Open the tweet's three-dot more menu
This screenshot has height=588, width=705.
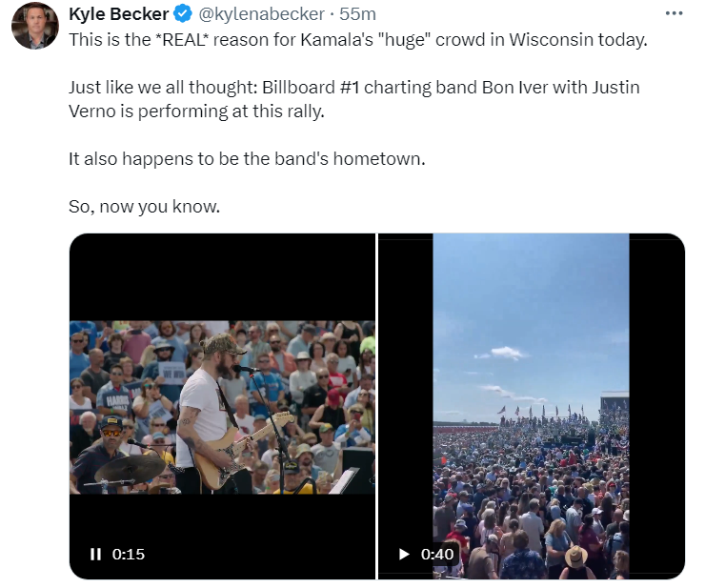tap(674, 13)
